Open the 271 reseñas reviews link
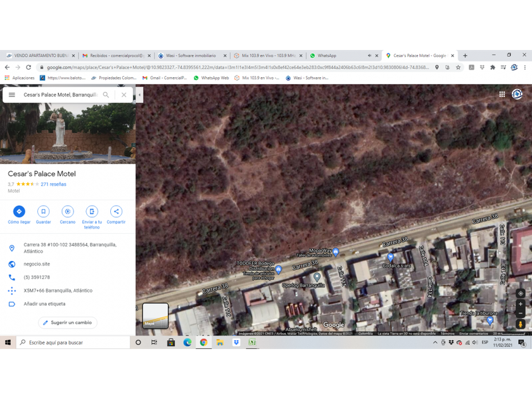The image size is (532, 399). point(53,184)
